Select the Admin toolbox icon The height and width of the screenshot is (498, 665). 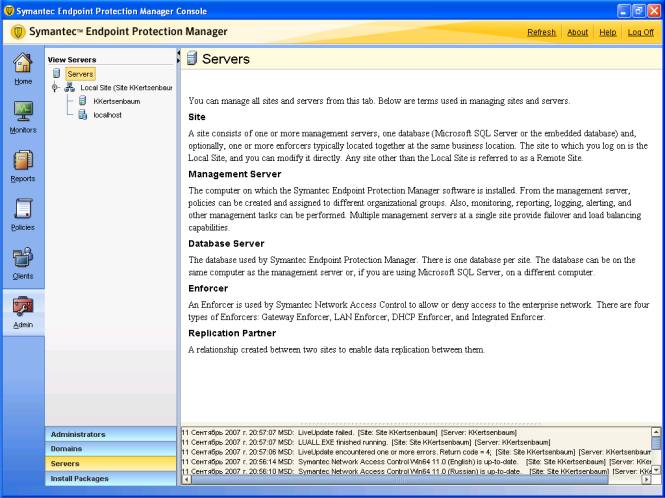click(x=23, y=306)
